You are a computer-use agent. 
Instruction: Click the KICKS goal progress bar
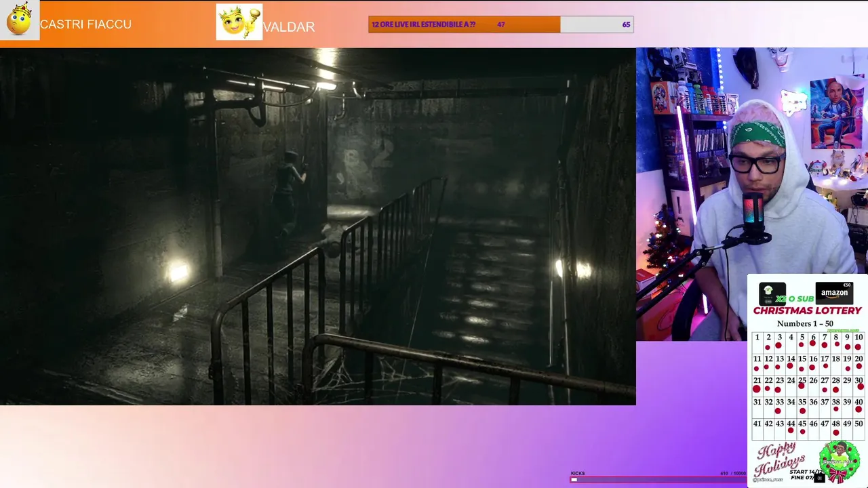(658, 480)
